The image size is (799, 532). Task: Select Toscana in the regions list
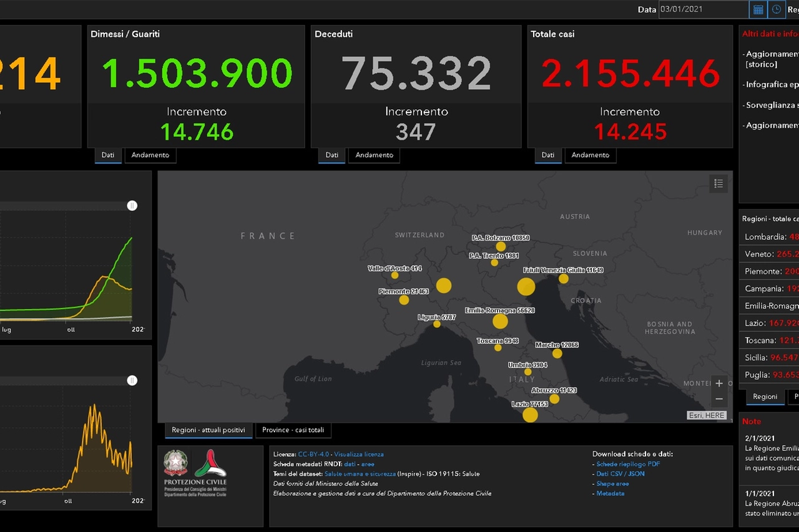click(770, 341)
